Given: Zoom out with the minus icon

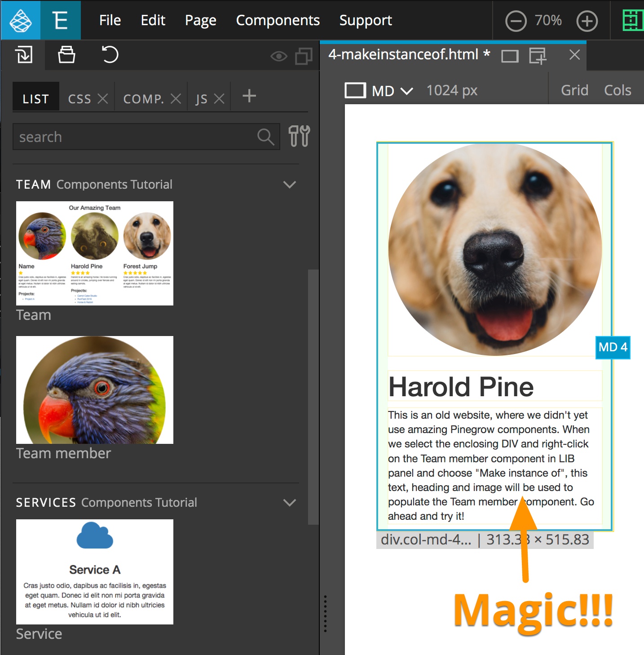Looking at the screenshot, I should coord(516,21).
